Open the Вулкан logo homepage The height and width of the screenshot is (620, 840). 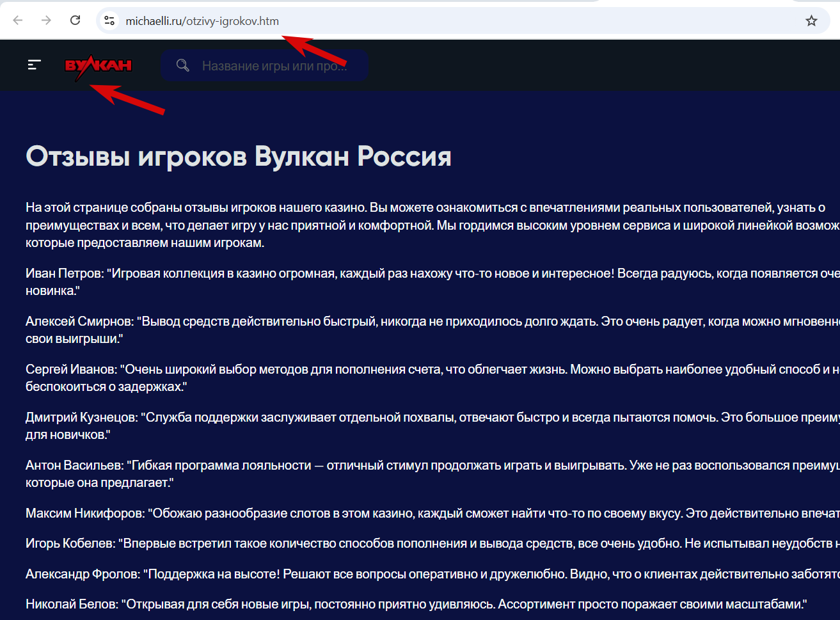99,66
